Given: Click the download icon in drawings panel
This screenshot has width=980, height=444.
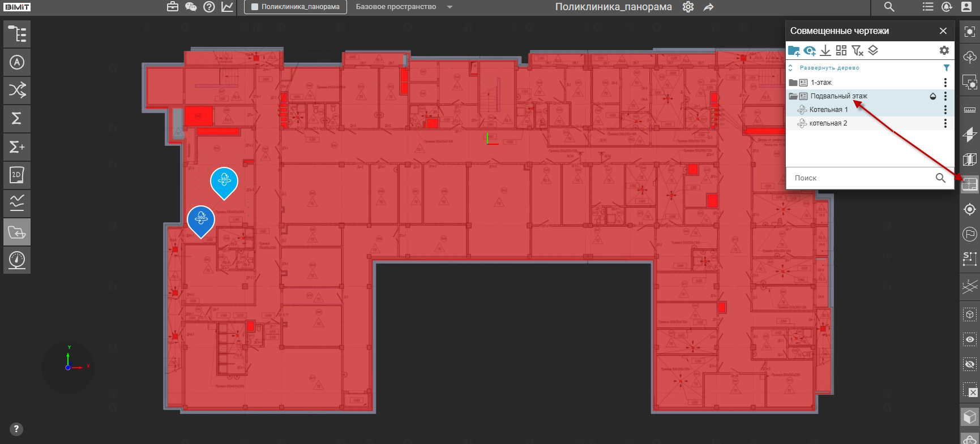Looking at the screenshot, I should point(825,51).
